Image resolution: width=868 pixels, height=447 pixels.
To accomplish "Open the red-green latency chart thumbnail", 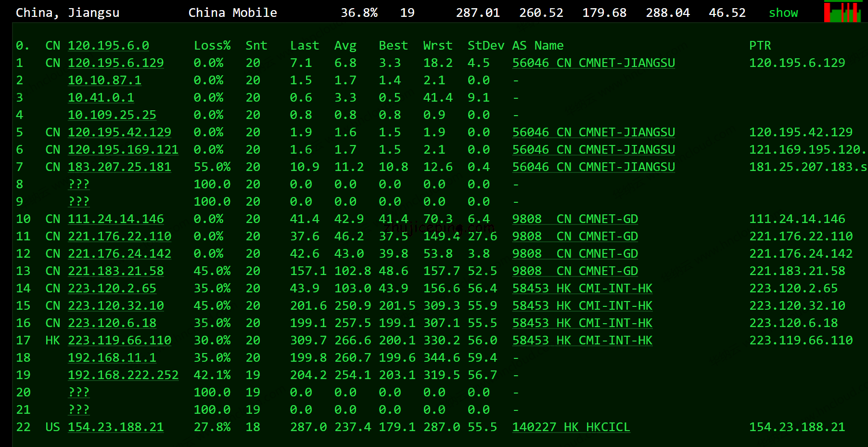I will pos(843,12).
